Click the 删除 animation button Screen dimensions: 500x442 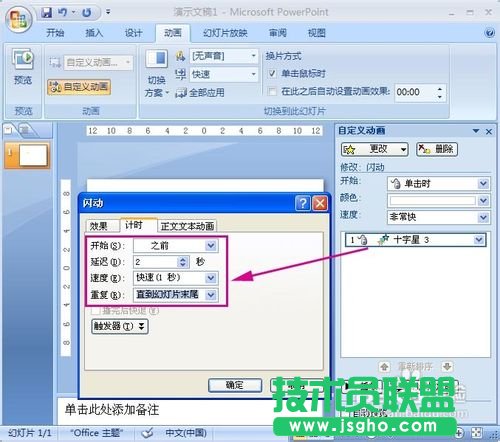tap(437, 149)
